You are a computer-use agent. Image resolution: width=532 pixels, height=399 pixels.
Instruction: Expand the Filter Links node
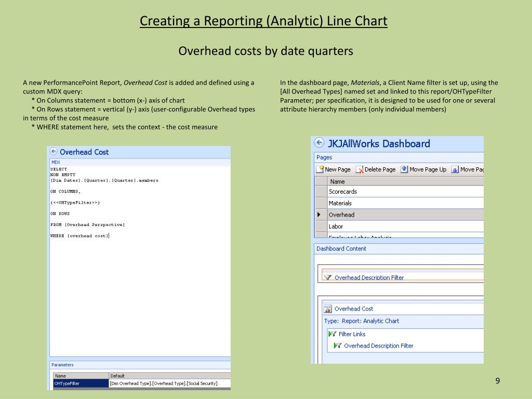click(352, 334)
